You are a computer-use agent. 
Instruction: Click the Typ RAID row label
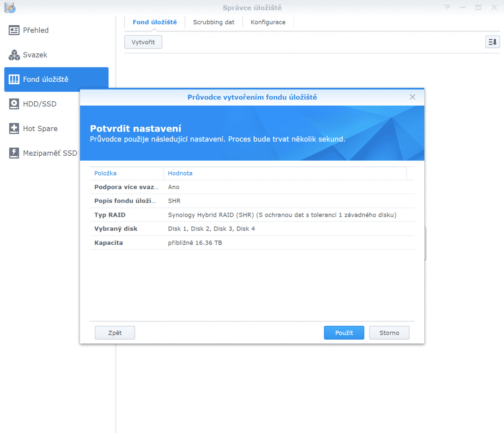(110, 215)
